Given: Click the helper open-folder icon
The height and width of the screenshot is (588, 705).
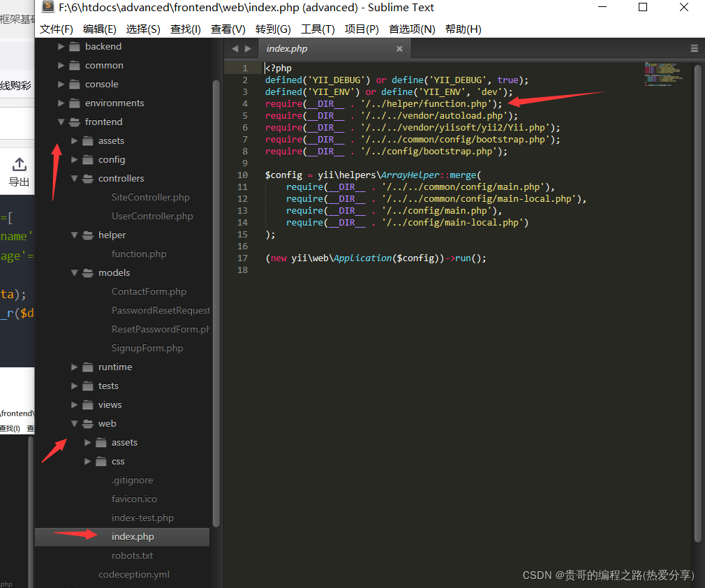Looking at the screenshot, I should pos(88,235).
